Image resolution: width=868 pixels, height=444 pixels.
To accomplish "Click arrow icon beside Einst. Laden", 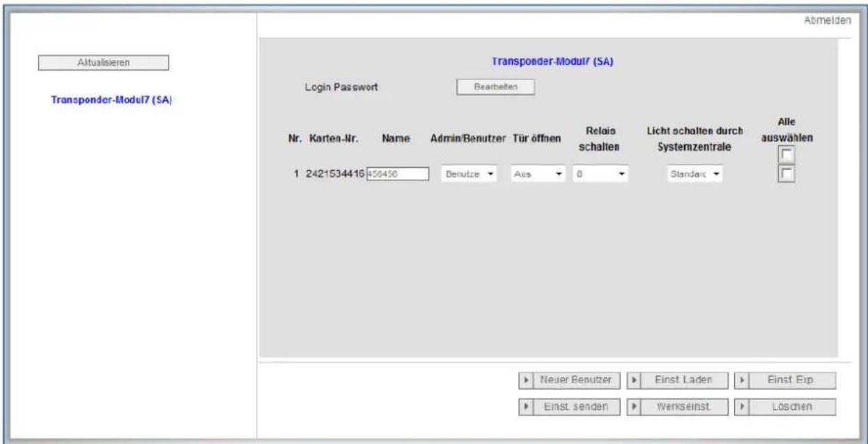I will click(635, 380).
